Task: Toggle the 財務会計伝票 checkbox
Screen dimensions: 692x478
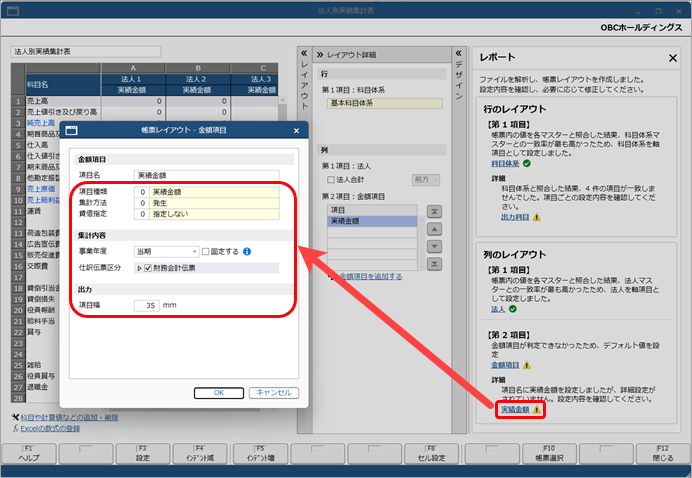Action: [148, 268]
